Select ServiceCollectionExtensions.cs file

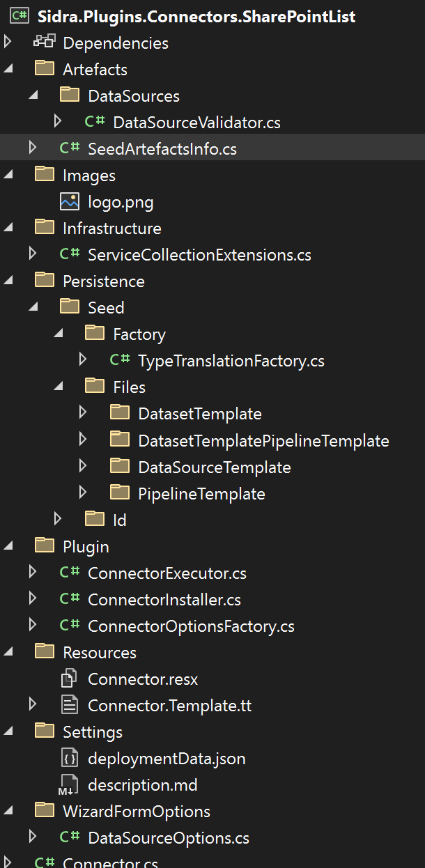199,255
